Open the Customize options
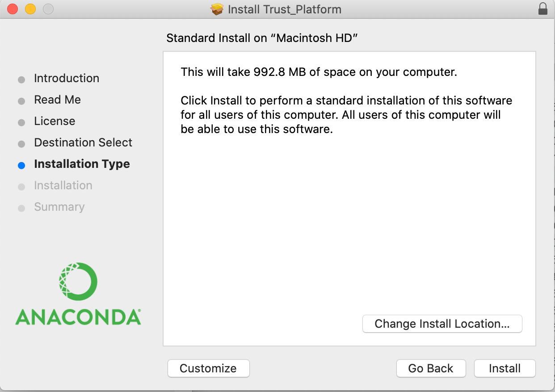The height and width of the screenshot is (392, 555). [208, 368]
